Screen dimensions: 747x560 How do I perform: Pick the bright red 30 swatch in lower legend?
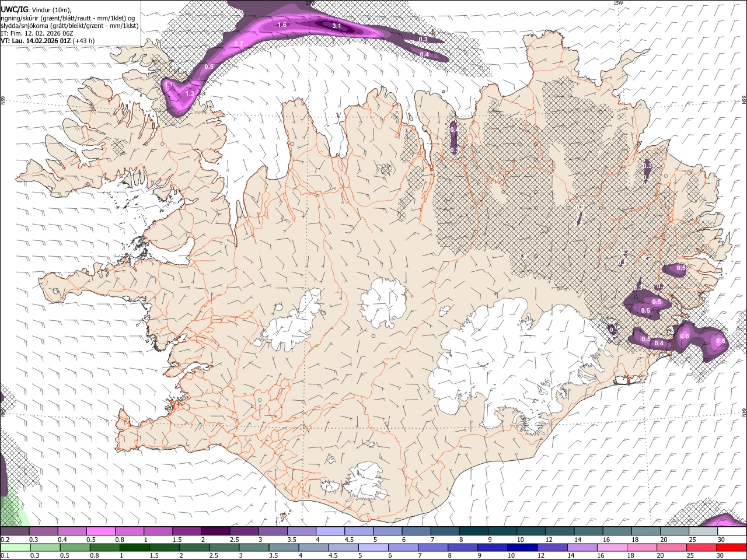coord(731,547)
